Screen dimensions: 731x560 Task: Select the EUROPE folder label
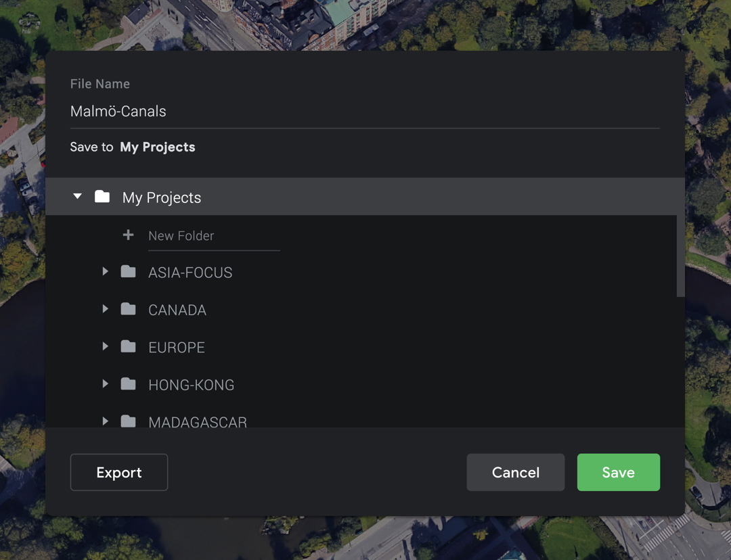click(x=177, y=348)
